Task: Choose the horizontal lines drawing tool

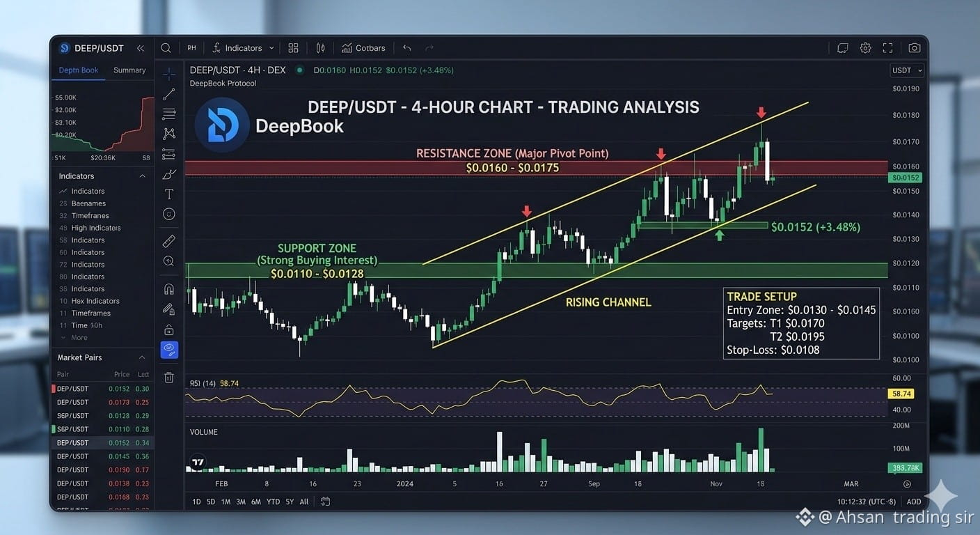Action: (x=169, y=114)
